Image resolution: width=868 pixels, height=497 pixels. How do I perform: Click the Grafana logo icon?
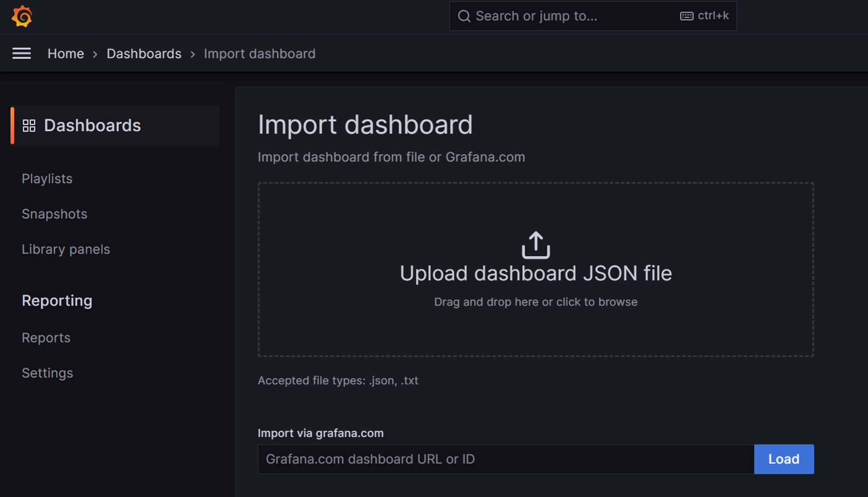point(22,17)
